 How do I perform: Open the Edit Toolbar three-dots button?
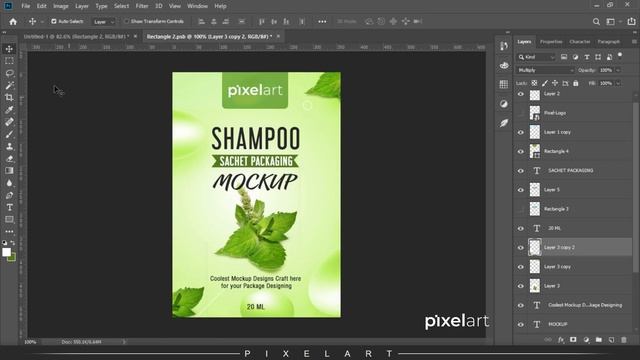pyautogui.click(x=9, y=231)
